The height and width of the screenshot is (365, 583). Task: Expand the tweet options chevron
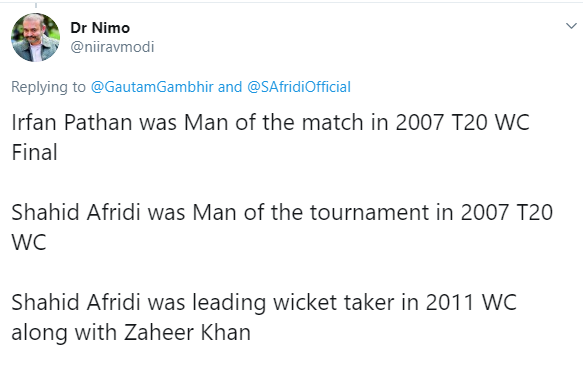click(x=571, y=26)
